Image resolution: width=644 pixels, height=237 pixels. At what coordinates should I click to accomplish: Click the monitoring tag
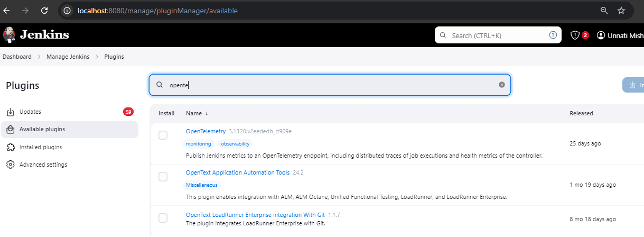pyautogui.click(x=198, y=144)
